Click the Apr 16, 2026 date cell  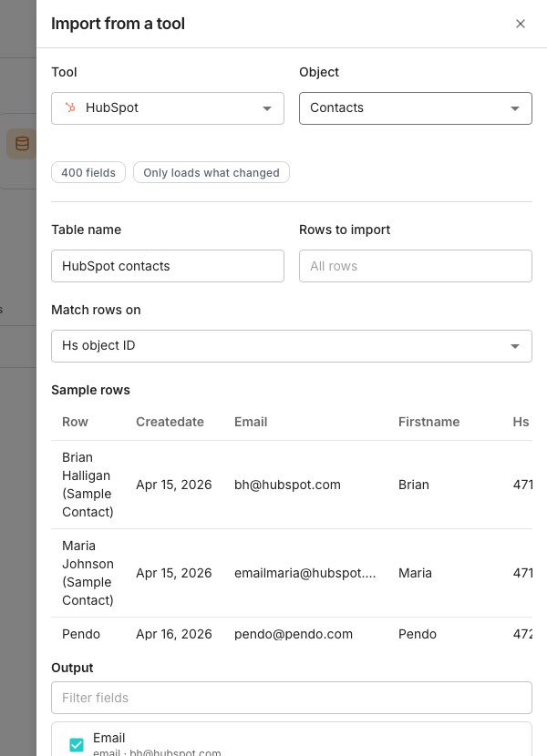[x=174, y=634]
